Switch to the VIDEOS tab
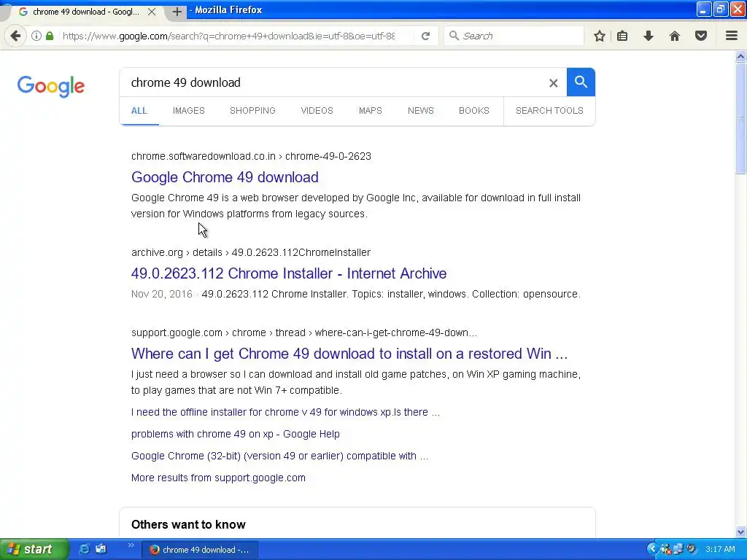The image size is (747, 560). pos(317,111)
